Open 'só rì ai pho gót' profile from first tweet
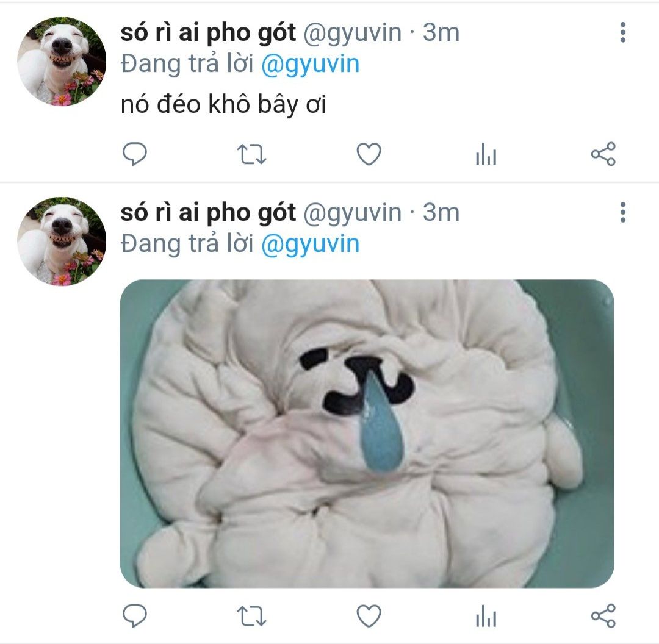This screenshot has height=644, width=659. pos(208,32)
